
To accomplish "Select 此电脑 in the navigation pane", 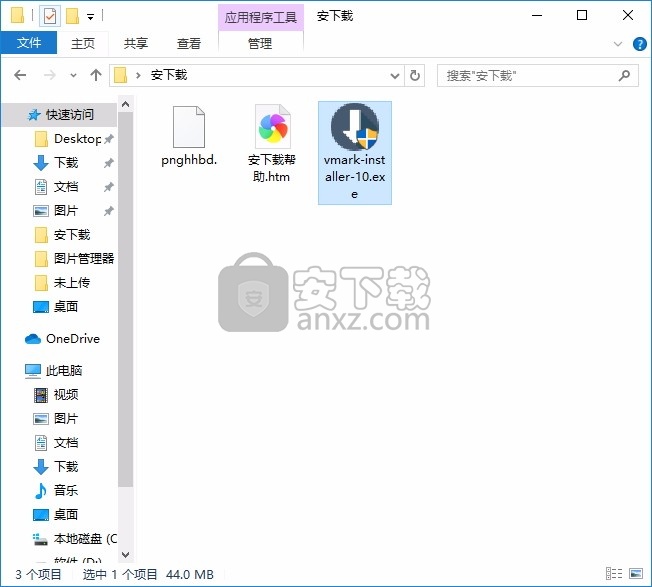I will (54, 370).
